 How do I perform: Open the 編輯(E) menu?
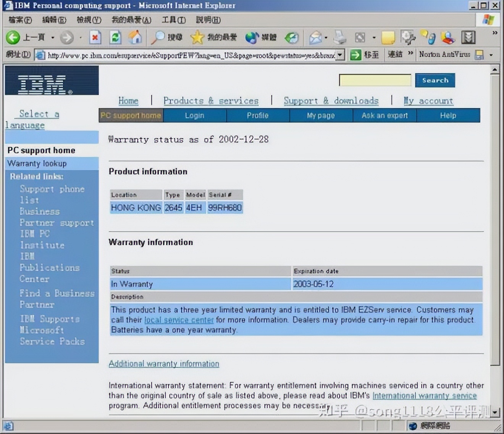tap(54, 20)
